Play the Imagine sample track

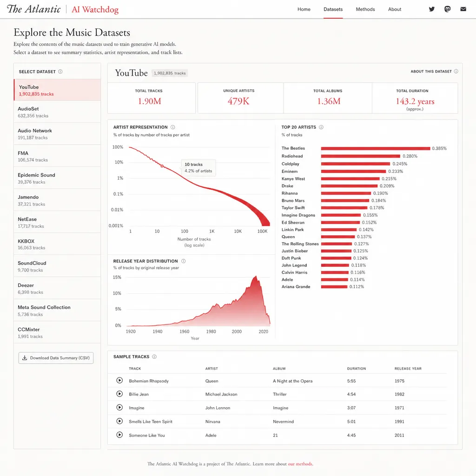tap(119, 407)
